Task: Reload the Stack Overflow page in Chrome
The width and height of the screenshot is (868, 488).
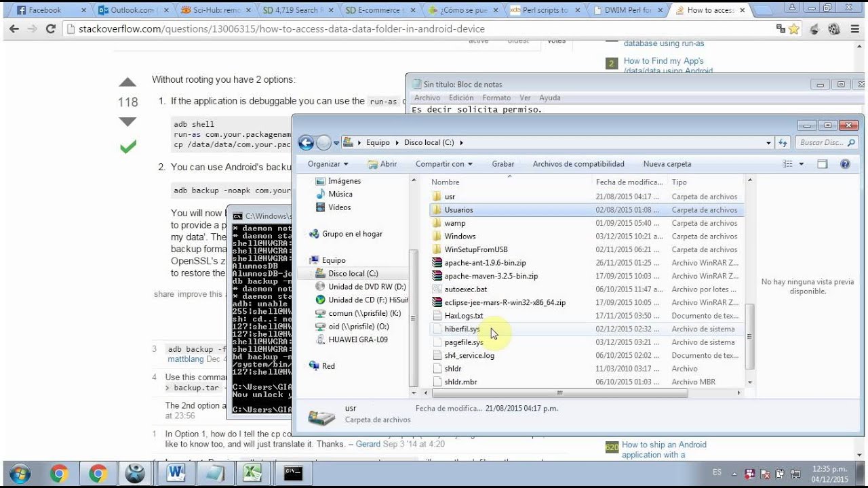Action: [x=50, y=29]
